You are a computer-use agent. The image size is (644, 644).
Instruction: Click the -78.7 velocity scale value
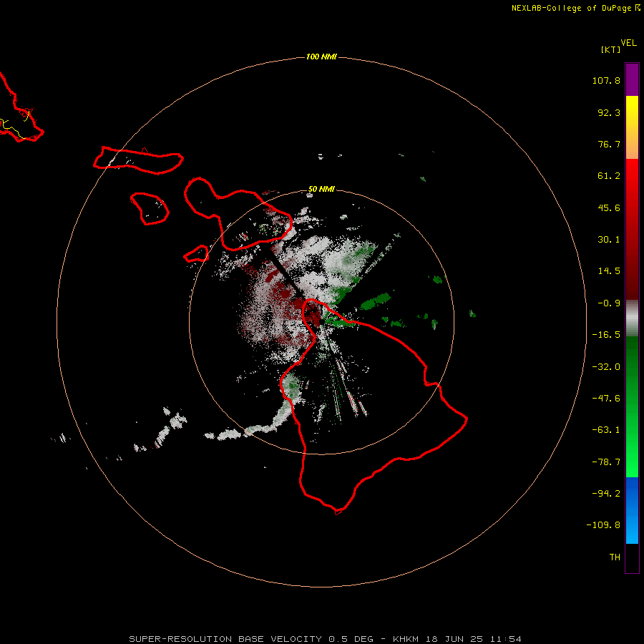coord(606,462)
